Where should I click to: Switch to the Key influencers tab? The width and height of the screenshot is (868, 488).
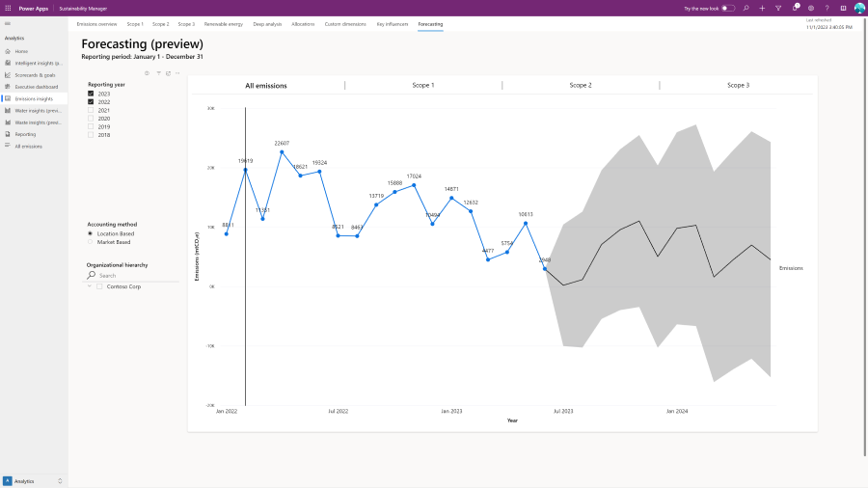(393, 22)
